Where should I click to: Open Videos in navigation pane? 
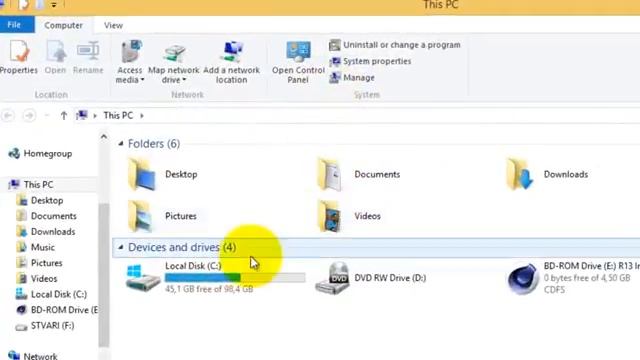[37, 278]
